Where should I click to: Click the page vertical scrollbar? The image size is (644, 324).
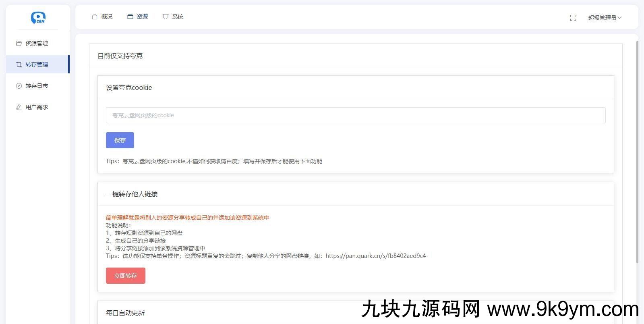[637, 152]
